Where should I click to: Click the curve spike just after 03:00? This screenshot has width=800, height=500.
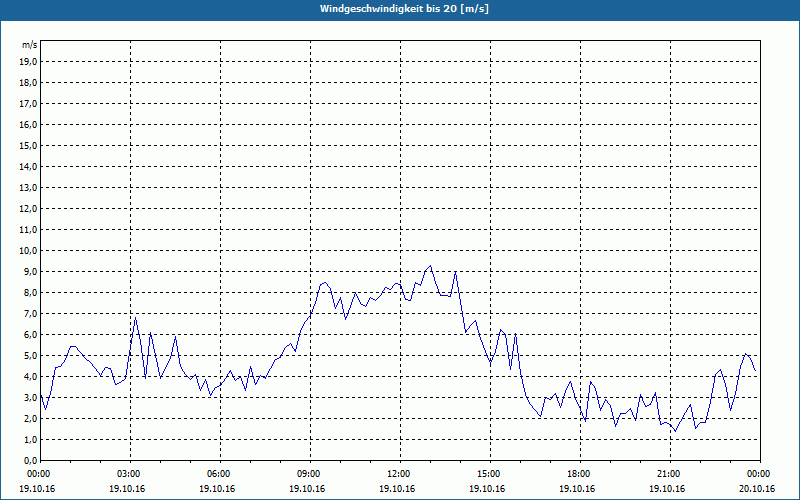pos(135,317)
